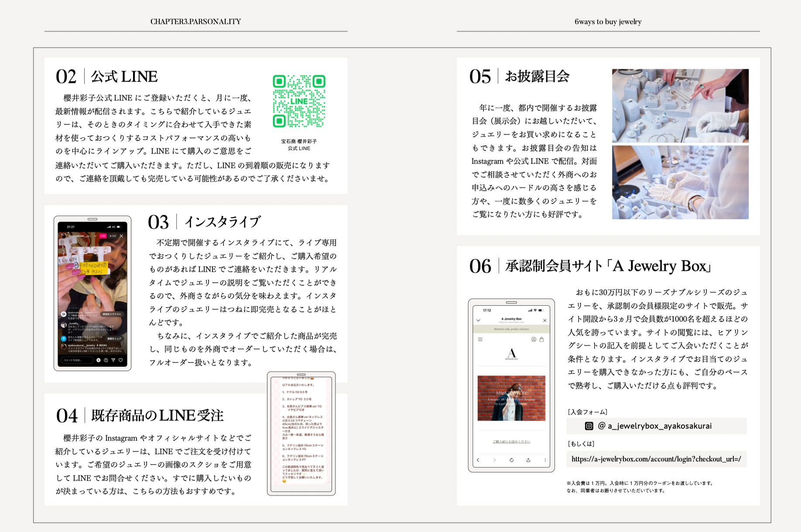Image resolution: width=801 pixels, height=532 pixels.
Task: Tap the 動画をシェア button in the live
Action: tap(114, 338)
